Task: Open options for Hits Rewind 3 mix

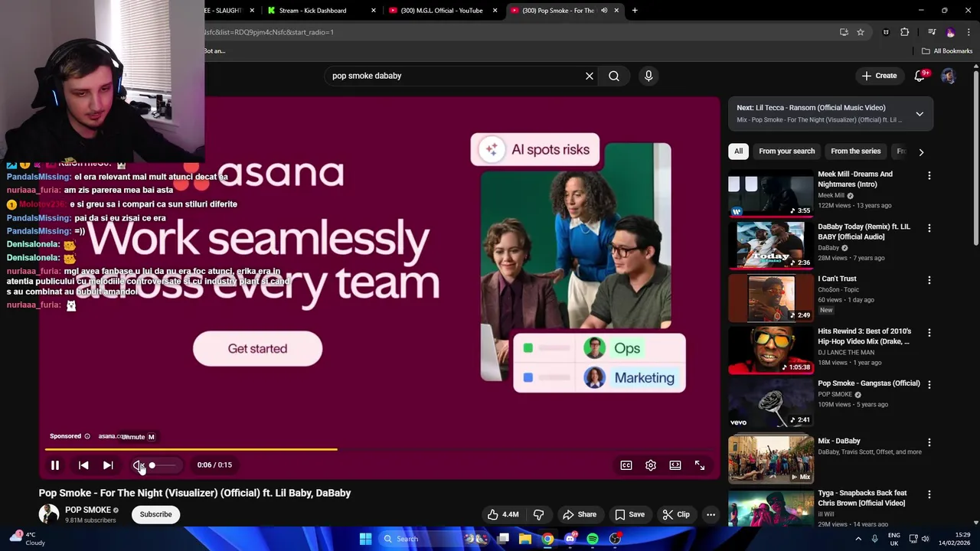Action: pos(929,333)
